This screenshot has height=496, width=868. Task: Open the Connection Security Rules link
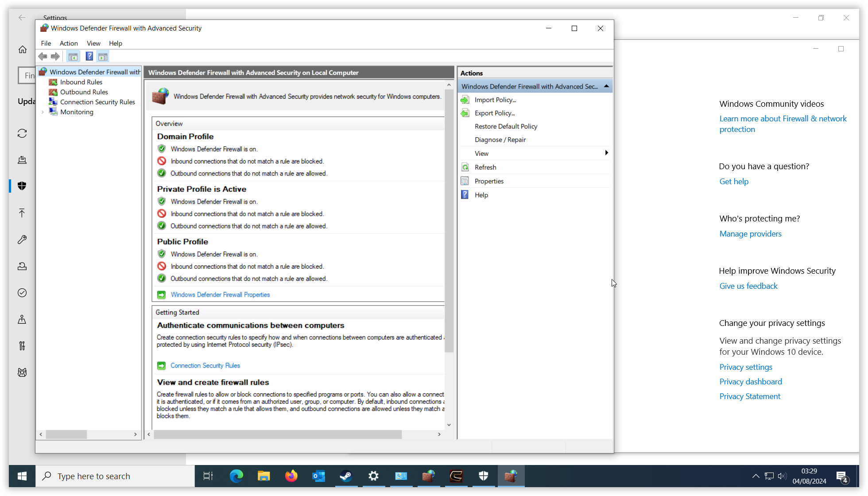pos(205,365)
